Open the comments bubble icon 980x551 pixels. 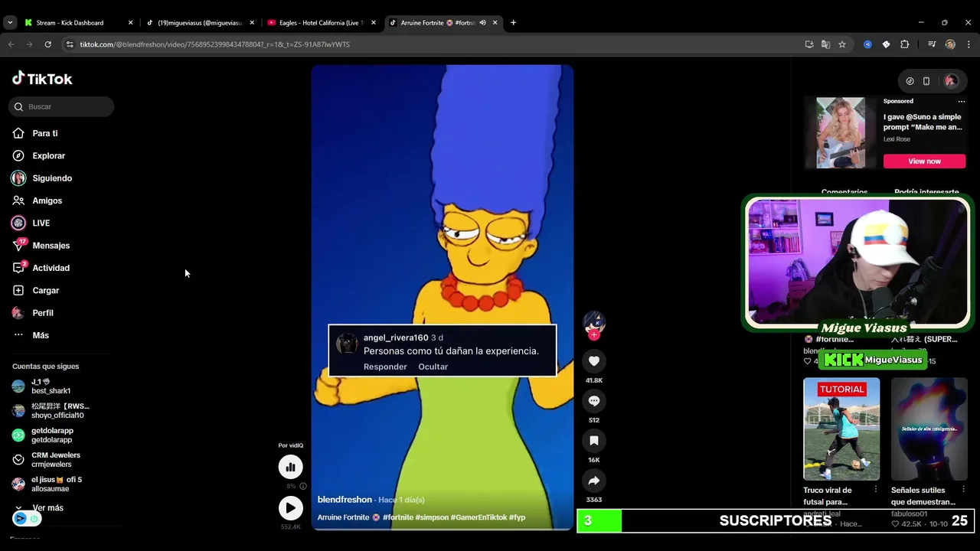tap(593, 400)
